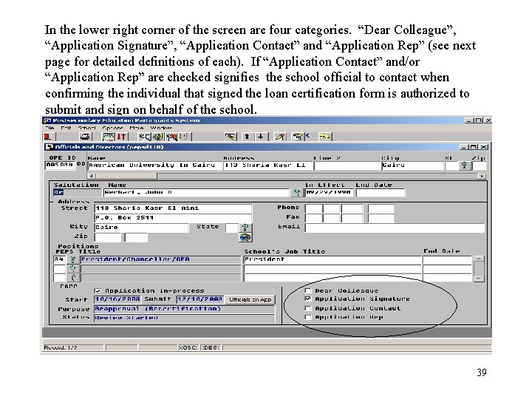
Task: Open the Edit menu
Action: pos(66,128)
